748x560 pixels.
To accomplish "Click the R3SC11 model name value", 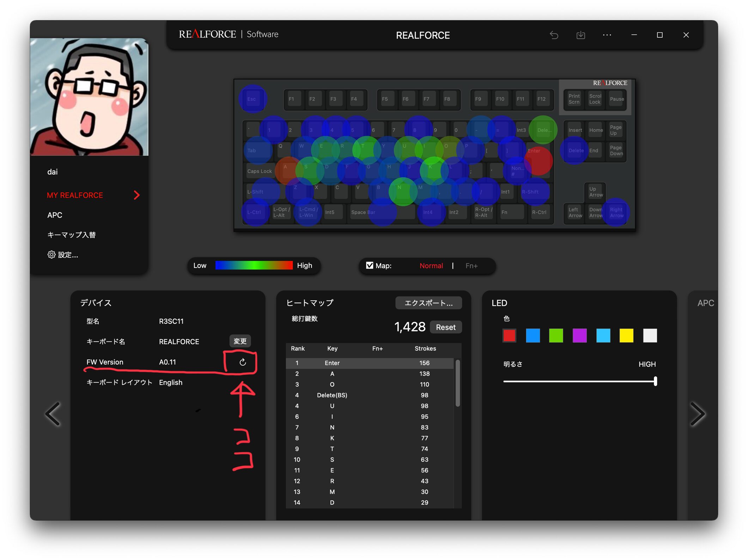I will (x=171, y=321).
